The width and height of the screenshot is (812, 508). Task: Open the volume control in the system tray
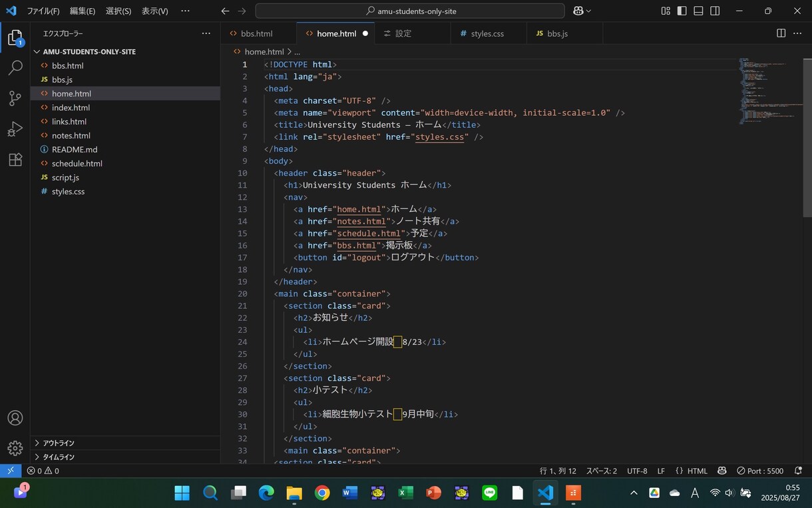coord(729,493)
